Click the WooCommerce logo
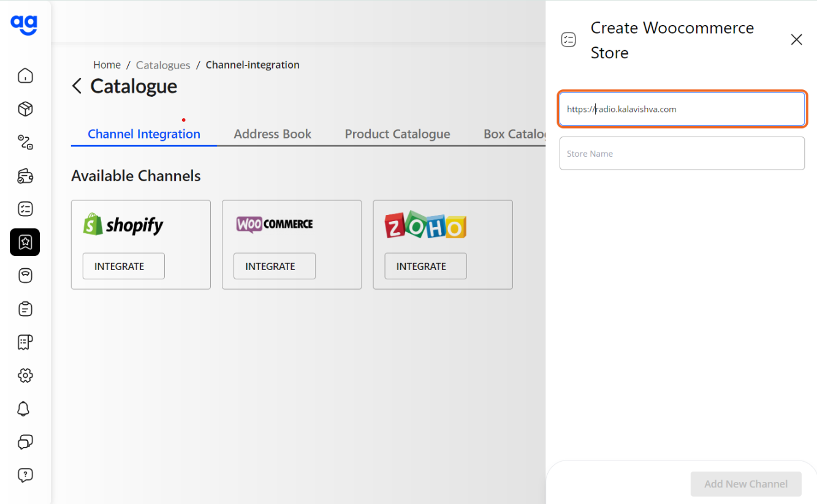The height and width of the screenshot is (504, 817). (275, 224)
